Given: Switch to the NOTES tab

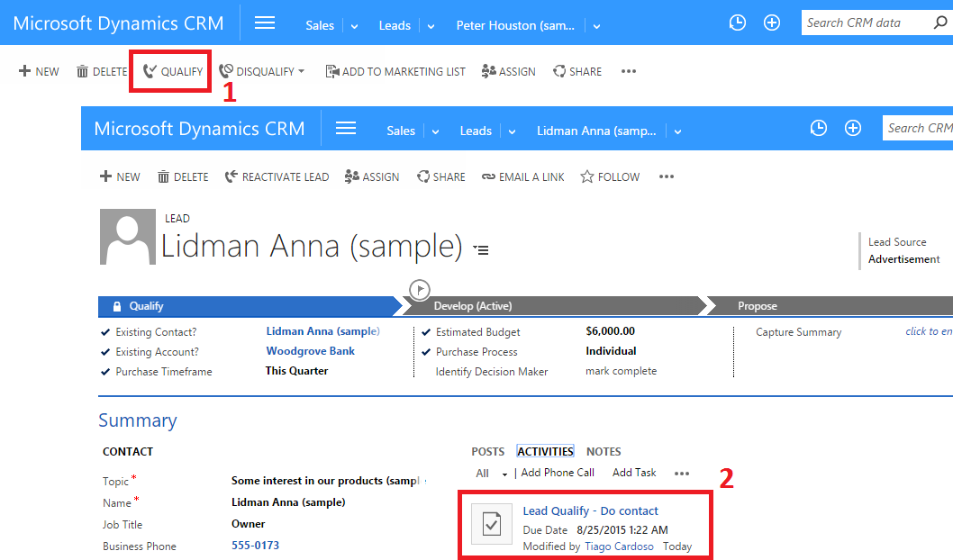Looking at the screenshot, I should coord(604,451).
